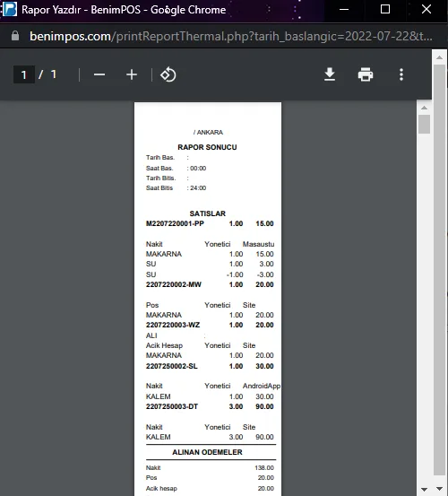Click receipt number M2207220001-PP
Screen dimensions: 448x496
tap(175, 223)
